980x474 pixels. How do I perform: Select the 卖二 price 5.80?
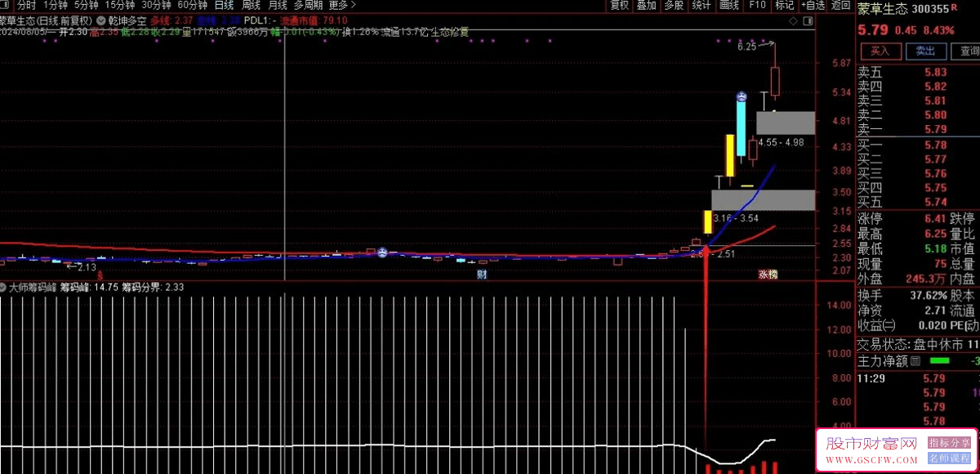click(x=935, y=115)
